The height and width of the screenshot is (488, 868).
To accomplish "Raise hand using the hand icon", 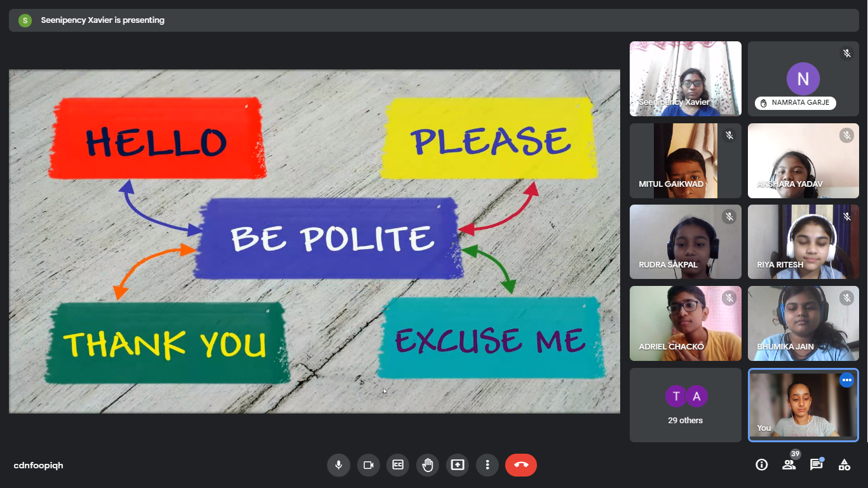I will (428, 465).
